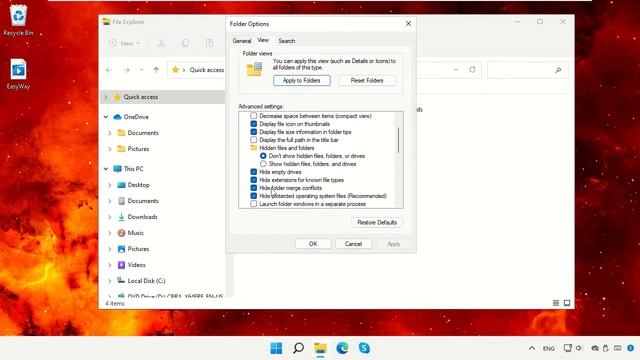Launch Microsoft Edge from the taskbar

pos(342,348)
